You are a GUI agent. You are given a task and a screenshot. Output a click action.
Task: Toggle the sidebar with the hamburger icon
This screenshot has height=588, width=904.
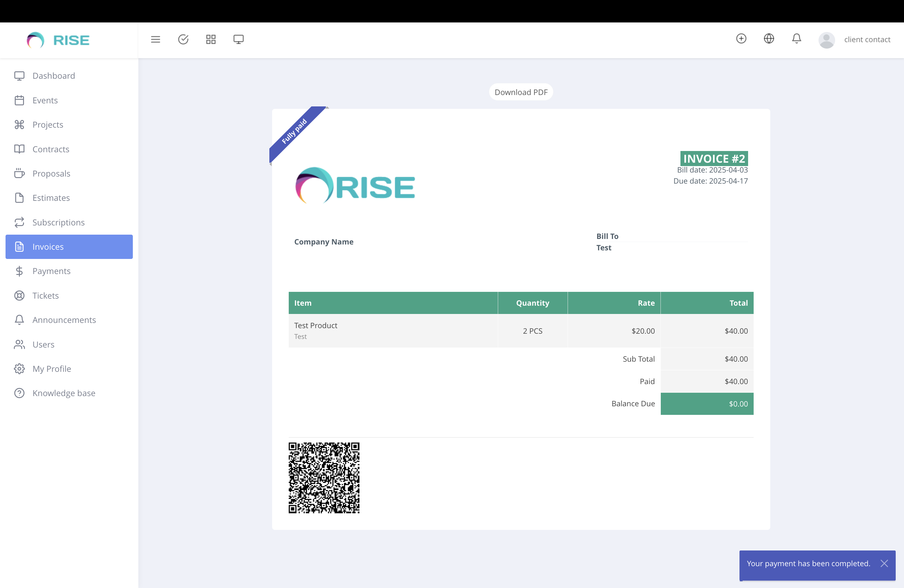pyautogui.click(x=155, y=39)
